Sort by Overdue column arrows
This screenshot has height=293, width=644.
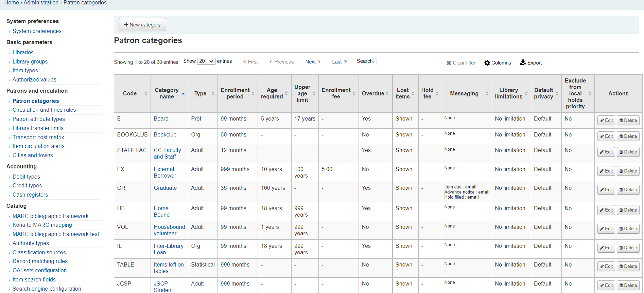(x=387, y=93)
